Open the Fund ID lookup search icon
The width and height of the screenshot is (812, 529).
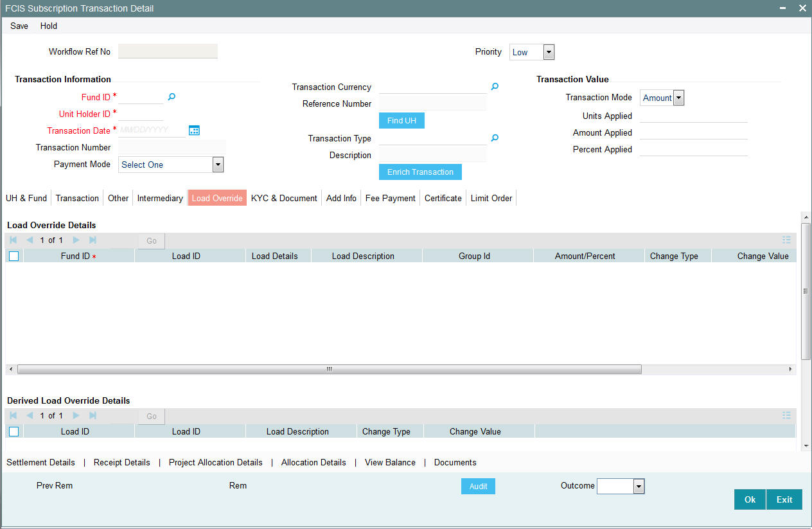[x=172, y=97]
